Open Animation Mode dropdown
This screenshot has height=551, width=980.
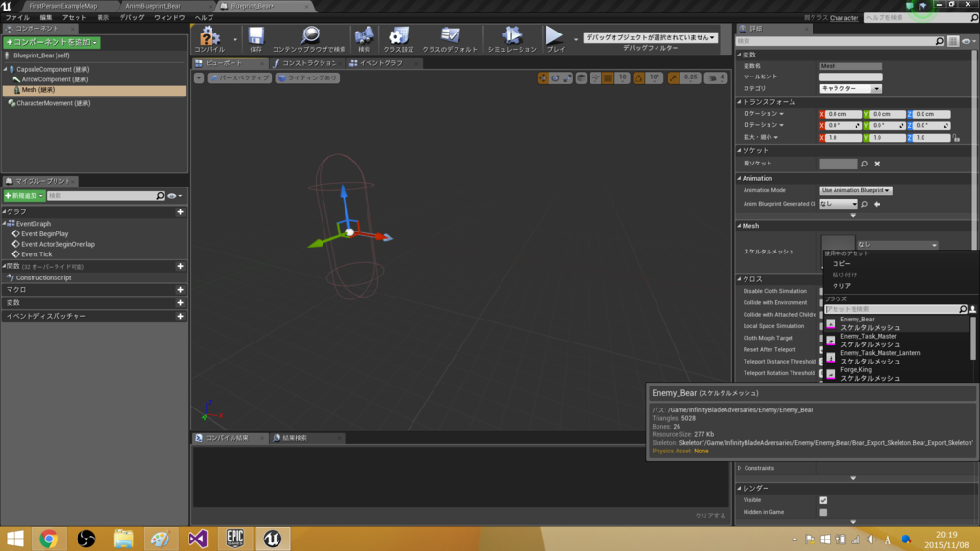coord(856,190)
